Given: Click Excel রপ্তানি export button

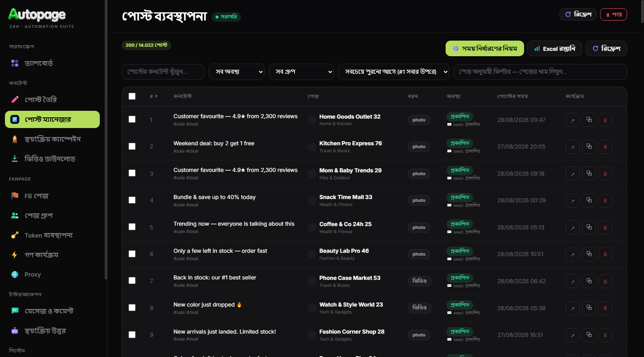Looking at the screenshot, I should 554,48.
